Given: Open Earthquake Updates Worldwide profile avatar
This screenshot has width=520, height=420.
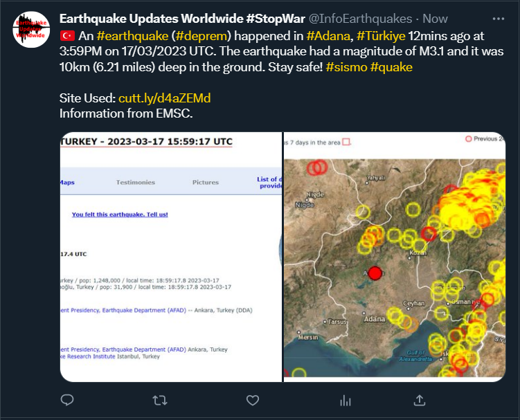Looking at the screenshot, I should pyautogui.click(x=31, y=29).
